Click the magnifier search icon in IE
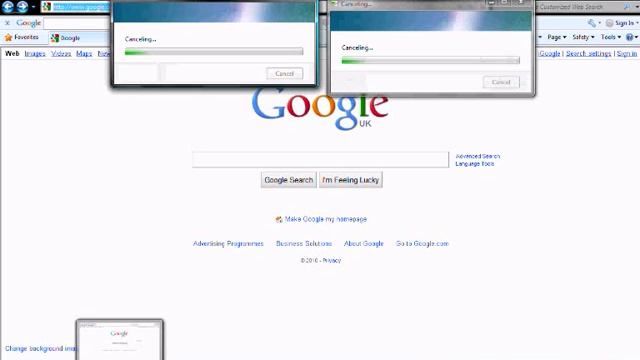 click(627, 7)
